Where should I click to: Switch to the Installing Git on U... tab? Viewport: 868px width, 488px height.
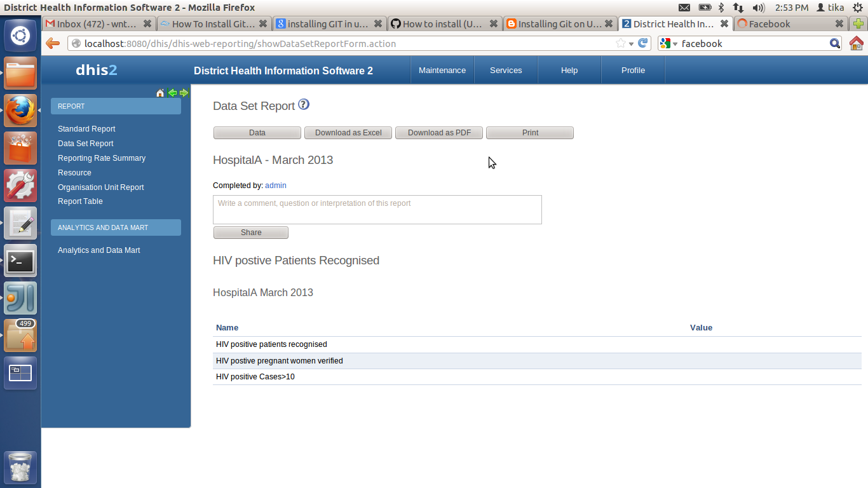coord(559,24)
